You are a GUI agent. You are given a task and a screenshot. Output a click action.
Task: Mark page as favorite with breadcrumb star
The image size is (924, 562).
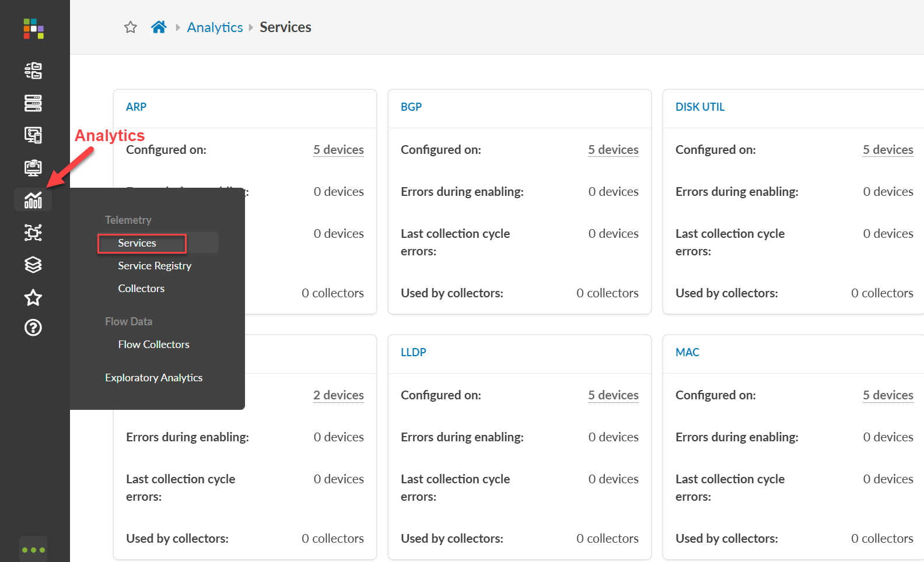131,27
